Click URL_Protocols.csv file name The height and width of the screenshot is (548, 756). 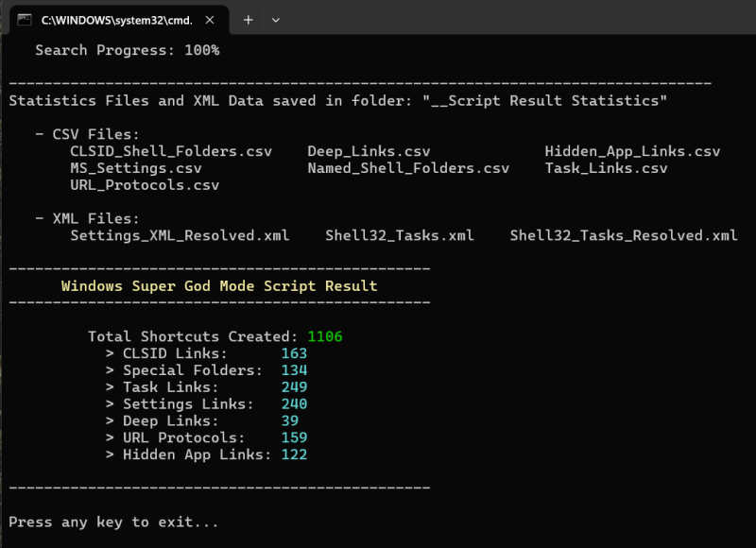pyautogui.click(x=145, y=185)
